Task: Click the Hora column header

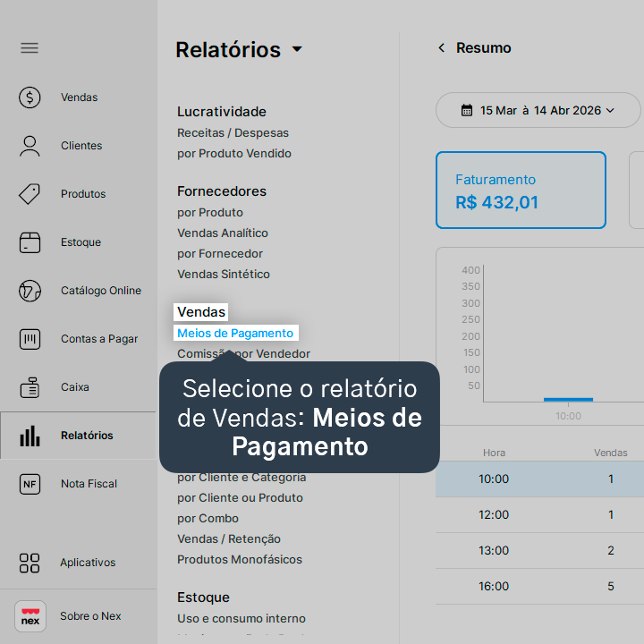Action: point(494,453)
